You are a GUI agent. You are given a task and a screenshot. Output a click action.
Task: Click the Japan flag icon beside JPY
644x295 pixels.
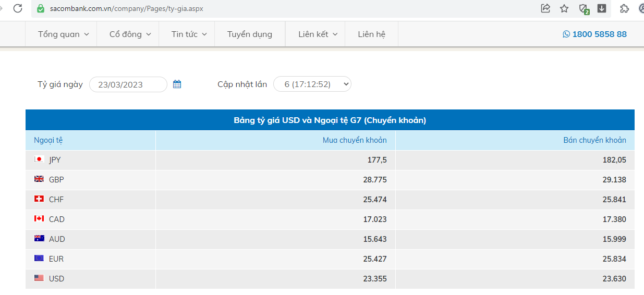point(39,159)
